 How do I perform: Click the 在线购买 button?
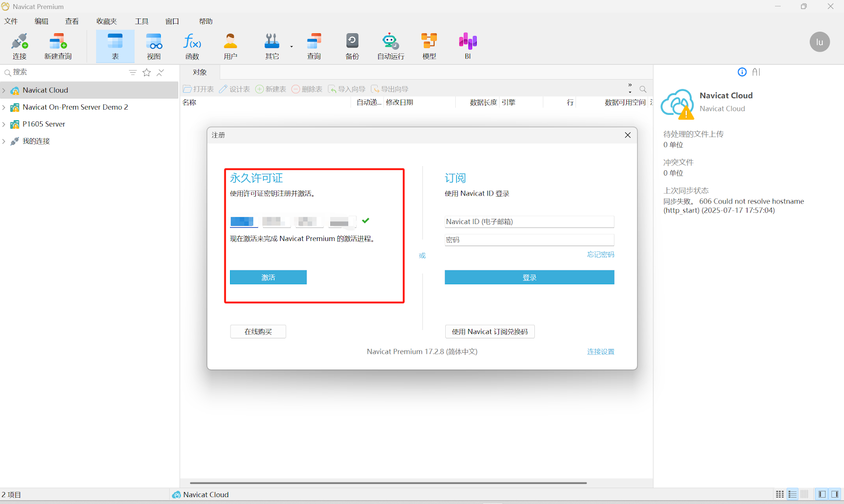(258, 332)
